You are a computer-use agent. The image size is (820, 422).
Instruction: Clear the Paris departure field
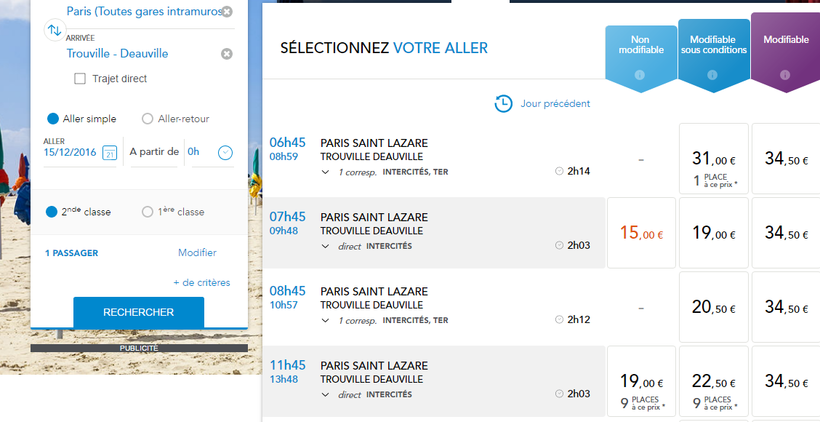(x=226, y=12)
